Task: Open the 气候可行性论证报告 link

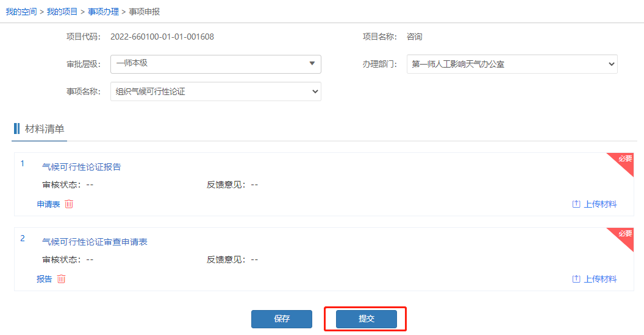Action: [81, 167]
